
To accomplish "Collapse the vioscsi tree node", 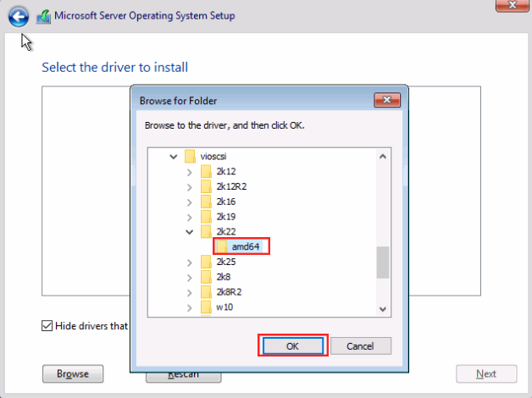I will point(174,156).
